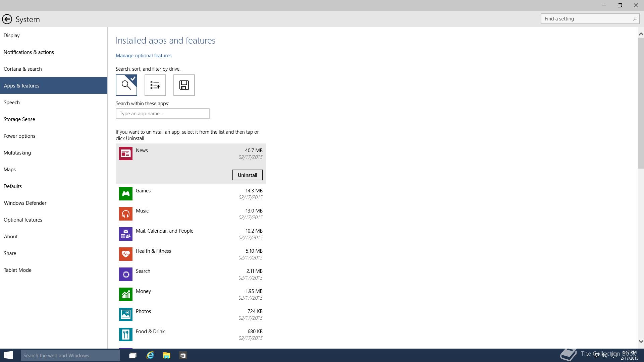Click in the Type an app name field
644x362 pixels.
[163, 114]
